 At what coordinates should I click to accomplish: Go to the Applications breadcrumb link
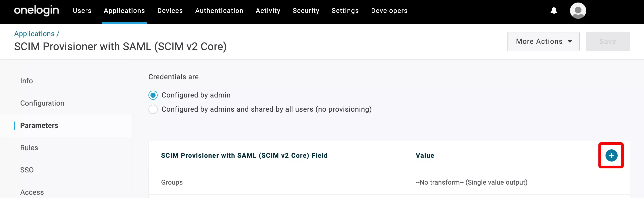click(x=34, y=34)
